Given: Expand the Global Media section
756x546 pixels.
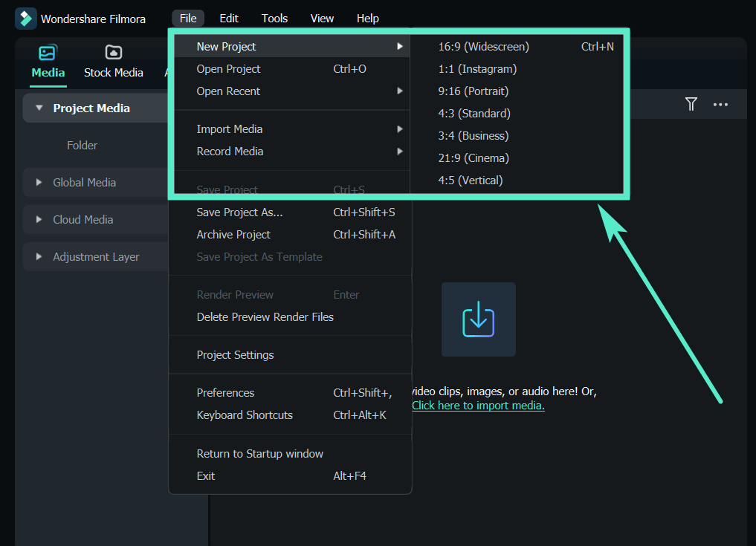Looking at the screenshot, I should 39,182.
